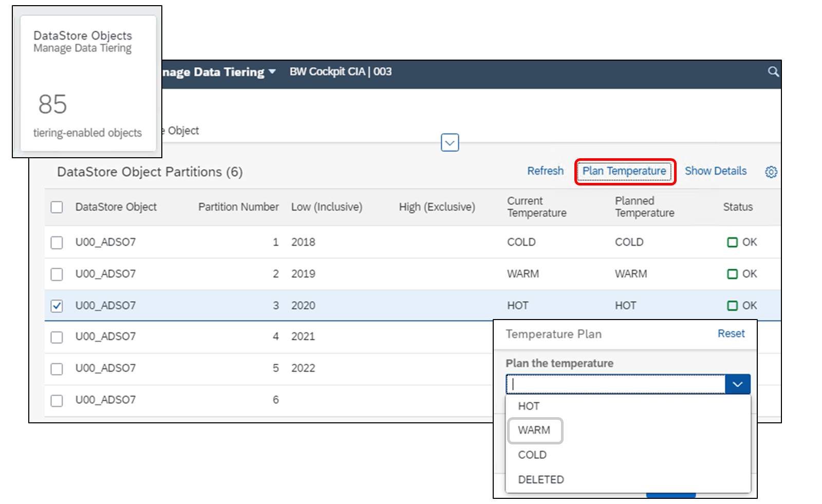Open the Plan the temperature combo box arrow
The image size is (822, 504).
pos(738,384)
